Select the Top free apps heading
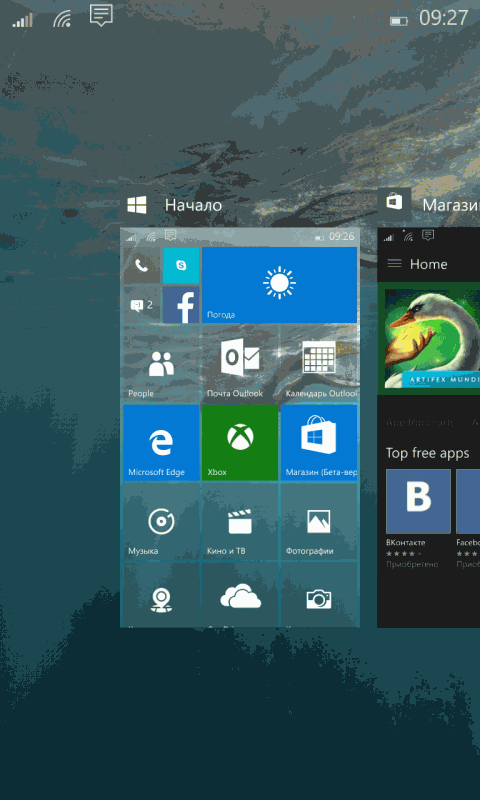This screenshot has height=800, width=480. 427,453
